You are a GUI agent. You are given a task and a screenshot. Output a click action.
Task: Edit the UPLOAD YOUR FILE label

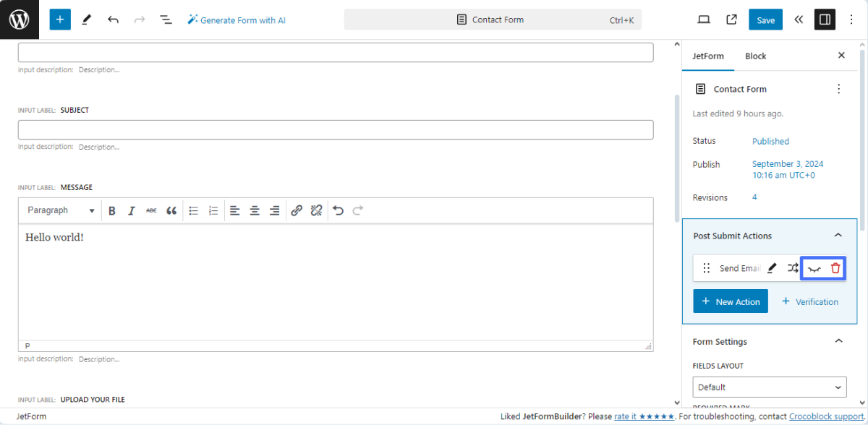93,400
